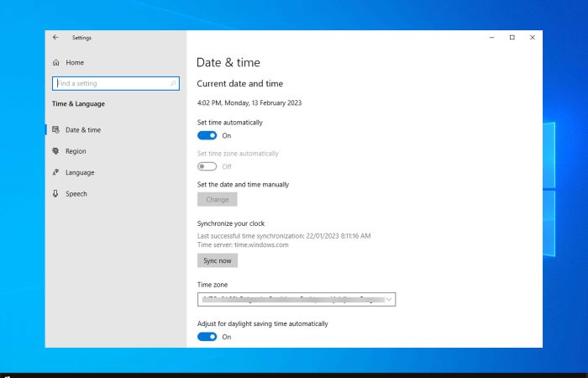Open the Date & time page label
The height and width of the screenshot is (378, 588).
[83, 130]
